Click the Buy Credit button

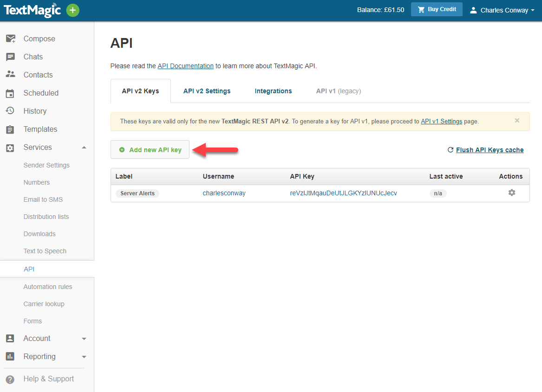click(x=437, y=10)
